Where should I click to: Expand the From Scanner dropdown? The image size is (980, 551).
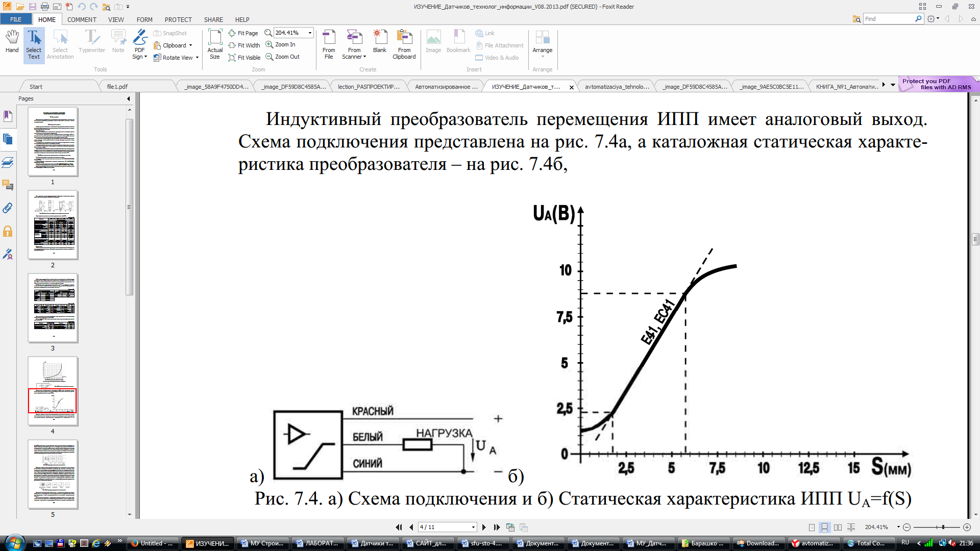coord(365,57)
